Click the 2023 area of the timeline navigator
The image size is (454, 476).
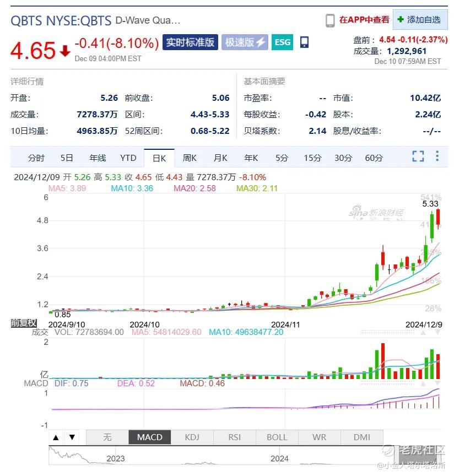pos(115,458)
